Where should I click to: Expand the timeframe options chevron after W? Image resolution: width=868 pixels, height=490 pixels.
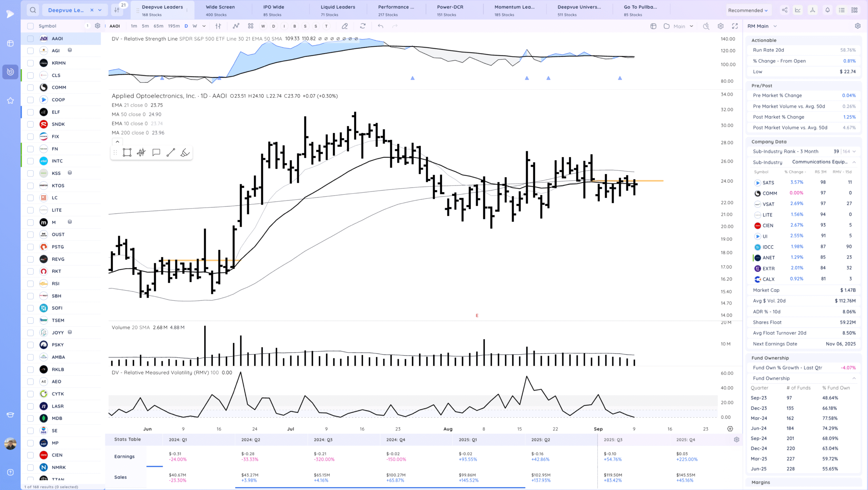coord(204,26)
